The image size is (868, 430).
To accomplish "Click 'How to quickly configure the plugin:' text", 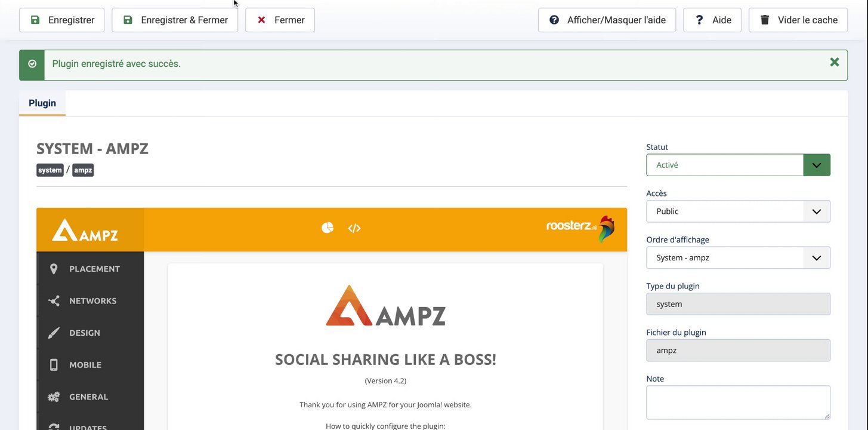I will coord(385,426).
